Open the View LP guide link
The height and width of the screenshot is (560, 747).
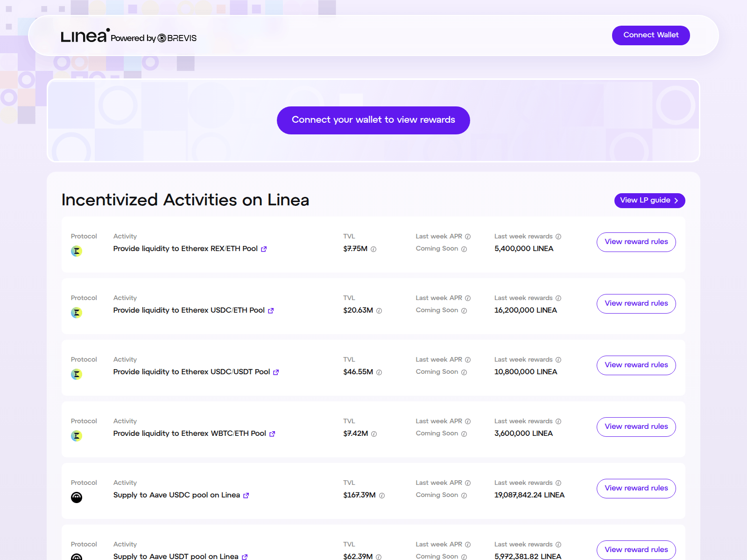click(650, 200)
